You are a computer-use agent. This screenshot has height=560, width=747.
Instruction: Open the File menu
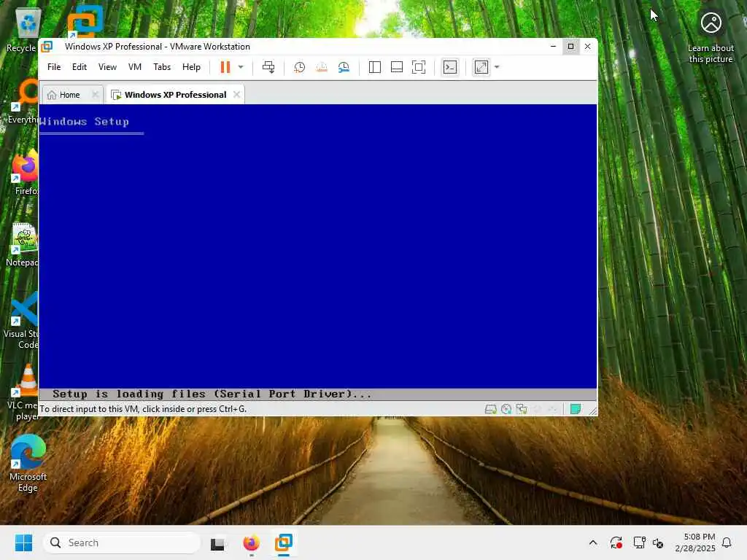pyautogui.click(x=54, y=67)
